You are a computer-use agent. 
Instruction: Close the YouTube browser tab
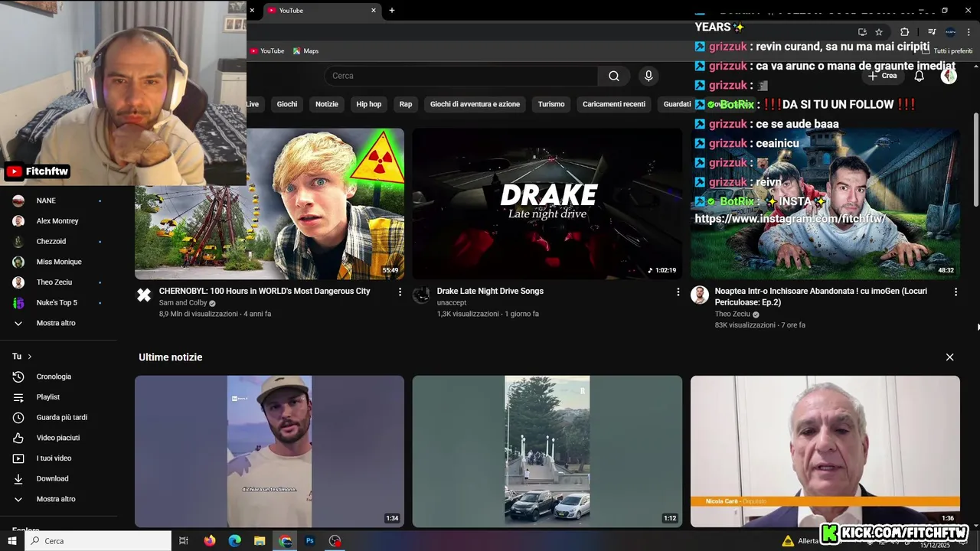coord(374,11)
